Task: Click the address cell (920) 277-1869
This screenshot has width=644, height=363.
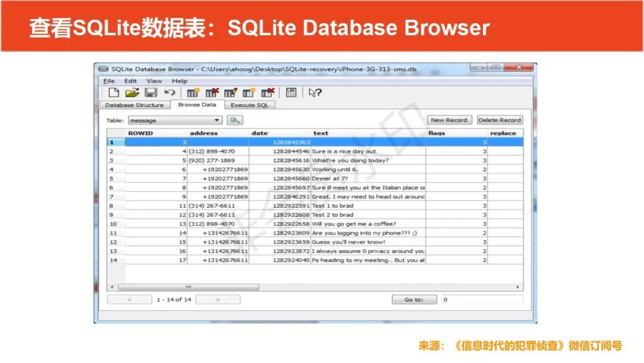Action: [218, 161]
